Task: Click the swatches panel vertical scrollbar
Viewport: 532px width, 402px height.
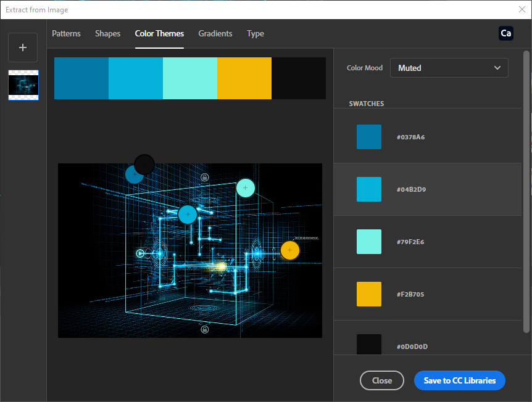Action: 526,185
